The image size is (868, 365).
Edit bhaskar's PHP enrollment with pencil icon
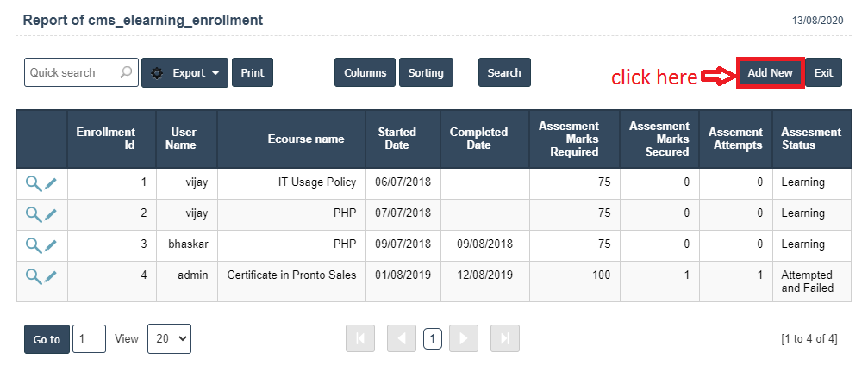[x=51, y=245]
